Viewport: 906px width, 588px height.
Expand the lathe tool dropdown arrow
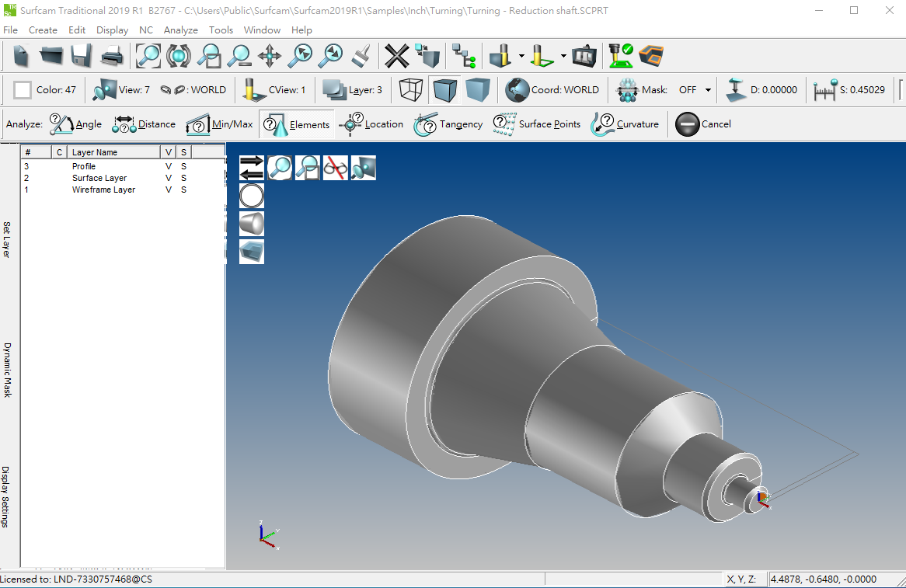[x=563, y=56]
